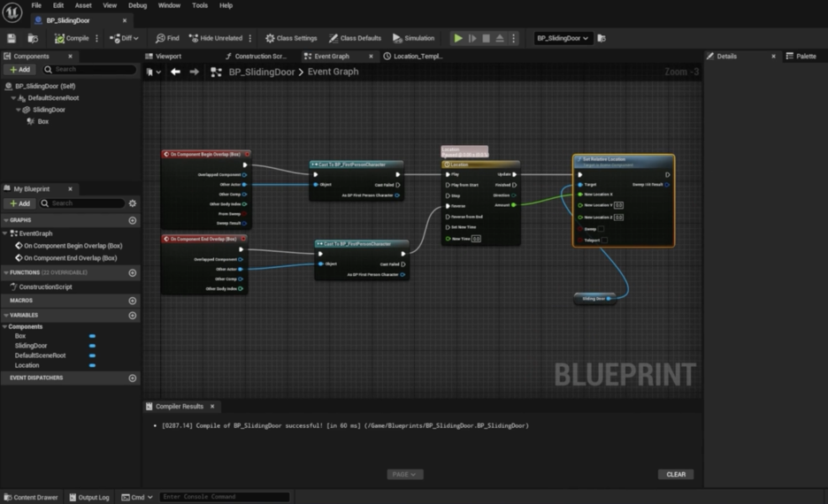Click the SlidingDoor variable type pill
The image size is (828, 504).
92,346
